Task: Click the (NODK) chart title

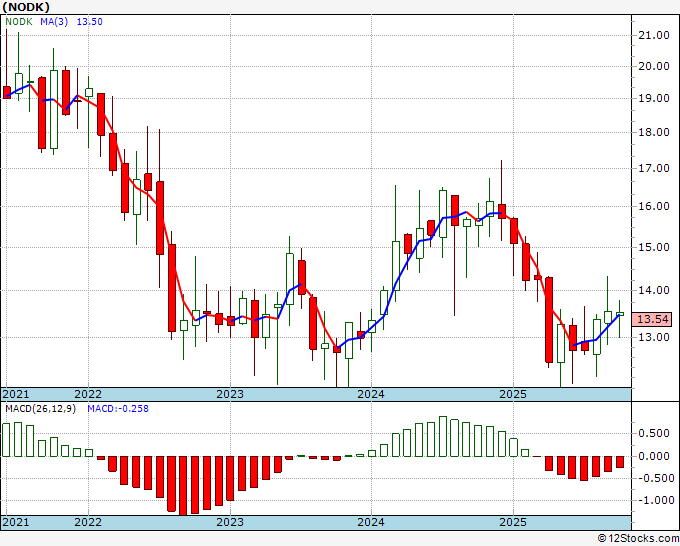Action: [x=26, y=7]
